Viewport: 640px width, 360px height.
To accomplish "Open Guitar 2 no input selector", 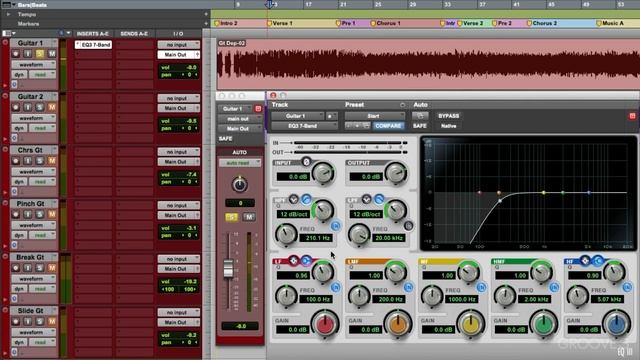I will (179, 98).
